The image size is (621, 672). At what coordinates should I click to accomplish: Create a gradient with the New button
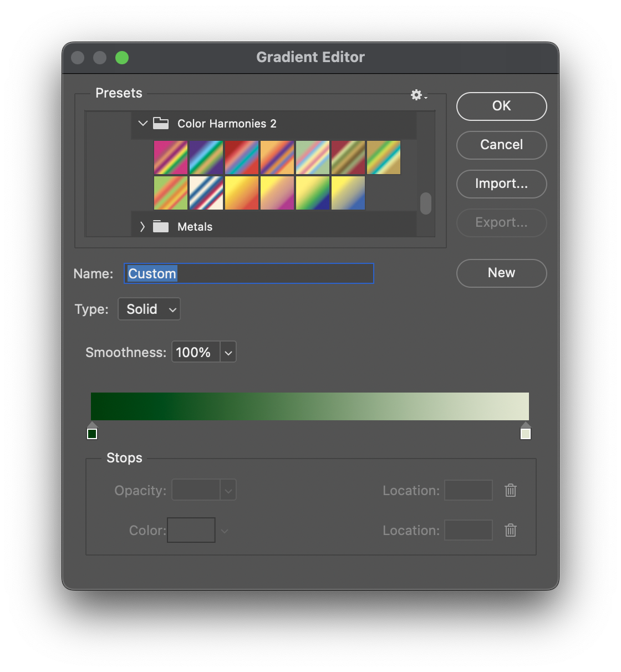point(501,273)
